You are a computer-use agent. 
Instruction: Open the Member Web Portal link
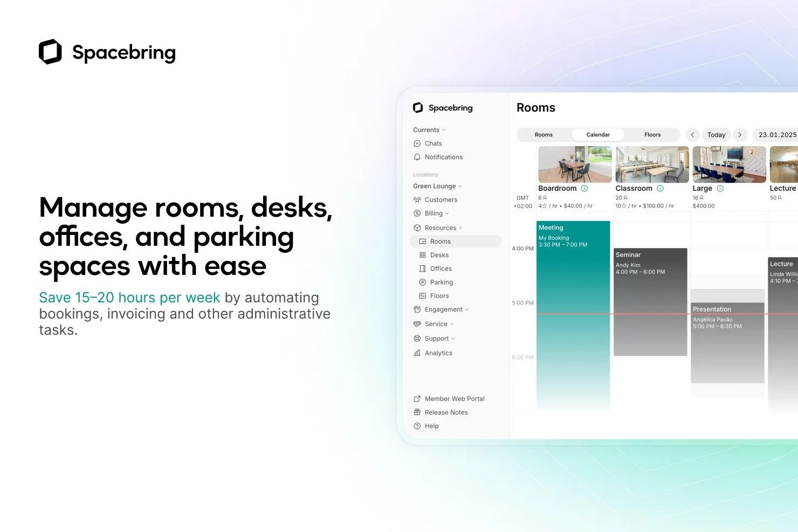pos(455,399)
